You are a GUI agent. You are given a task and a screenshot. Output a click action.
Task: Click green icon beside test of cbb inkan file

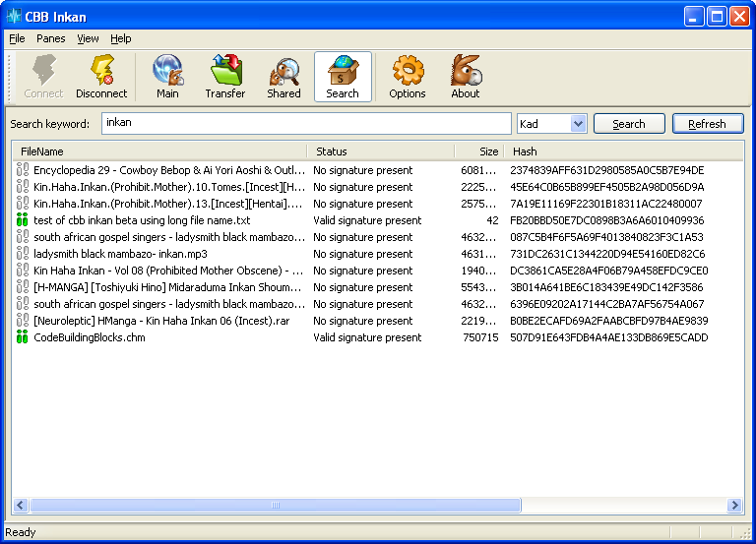coord(23,219)
